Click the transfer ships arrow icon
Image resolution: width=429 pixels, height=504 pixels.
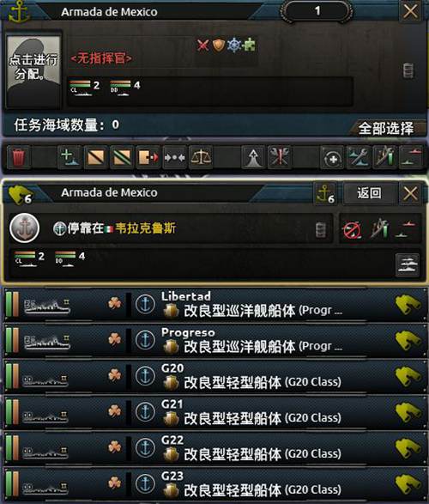(x=148, y=157)
